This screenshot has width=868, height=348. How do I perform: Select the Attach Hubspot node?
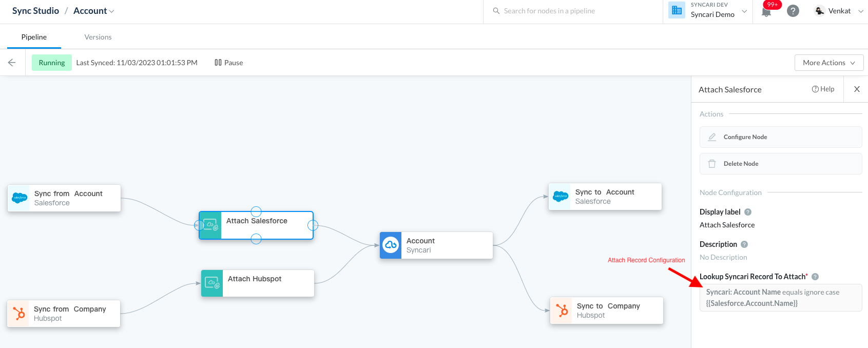click(258, 283)
